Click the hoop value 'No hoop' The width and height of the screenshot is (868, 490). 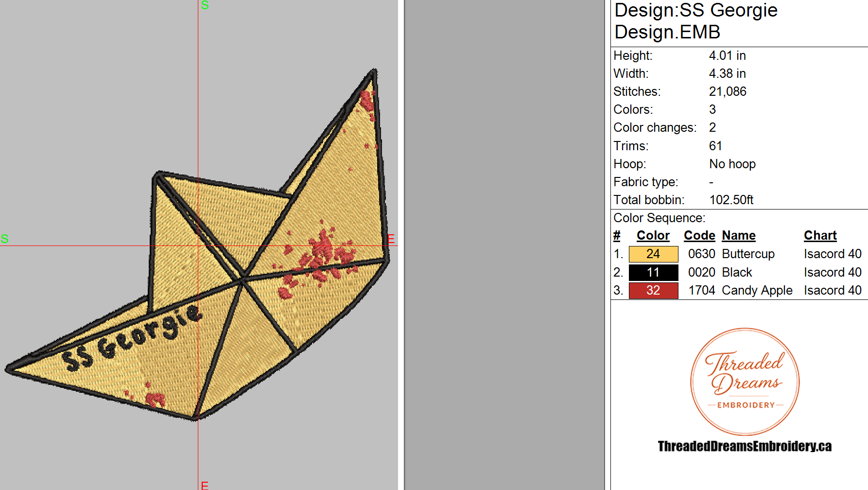[x=732, y=164]
